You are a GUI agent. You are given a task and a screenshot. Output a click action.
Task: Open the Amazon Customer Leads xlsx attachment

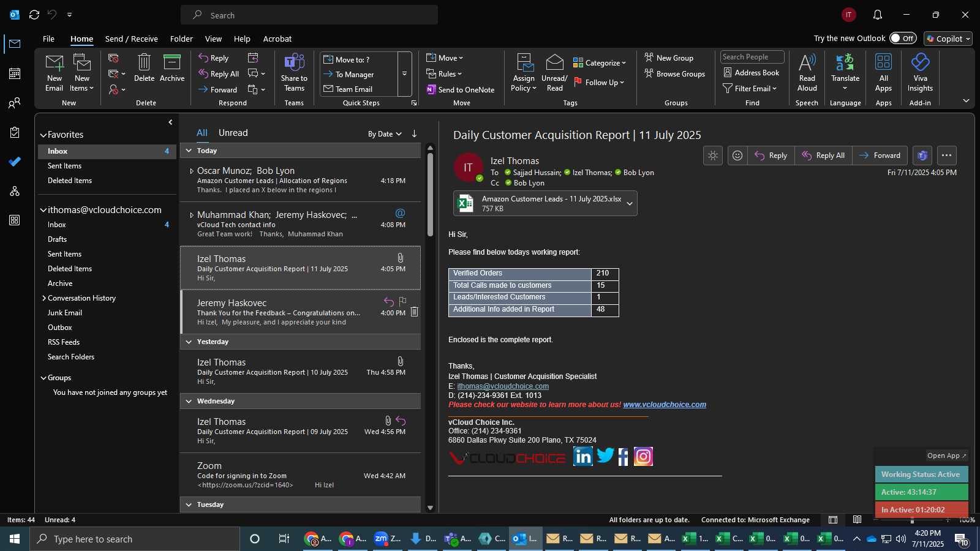pos(539,203)
